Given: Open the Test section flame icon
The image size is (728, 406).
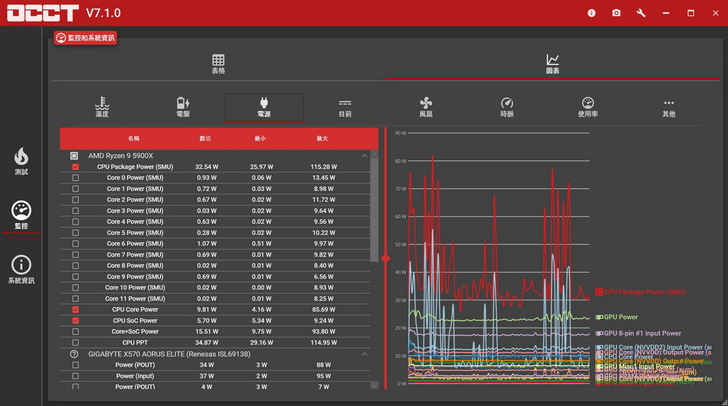Looking at the screenshot, I should click(x=21, y=160).
